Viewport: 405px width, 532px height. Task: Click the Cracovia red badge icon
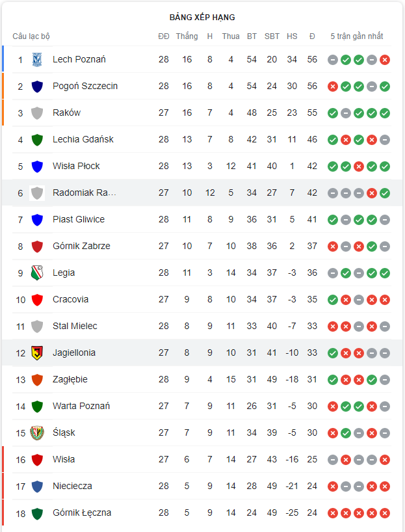38,299
